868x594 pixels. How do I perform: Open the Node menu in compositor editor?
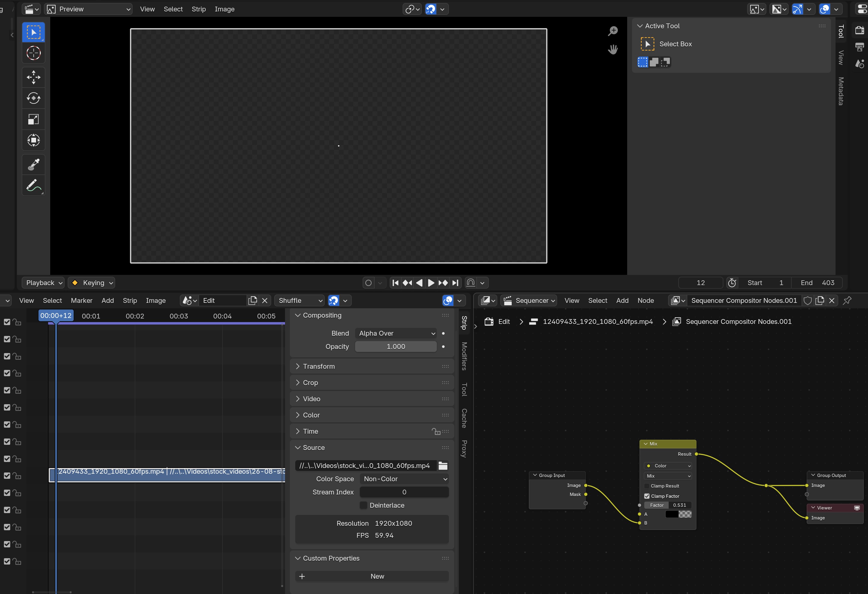pyautogui.click(x=646, y=300)
